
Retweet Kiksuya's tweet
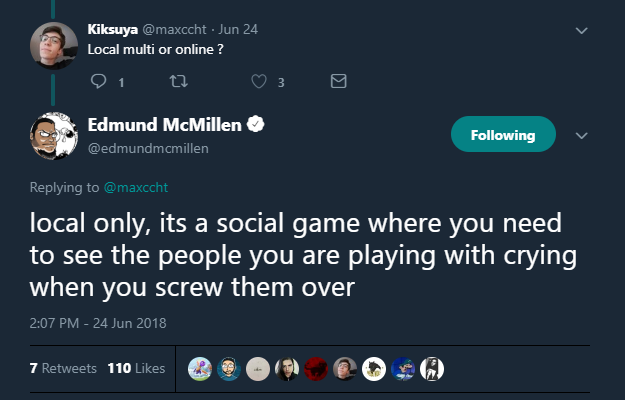(182, 82)
